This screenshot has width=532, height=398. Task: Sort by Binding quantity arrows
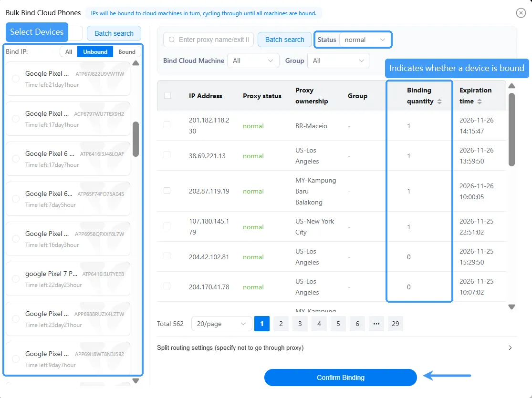pyautogui.click(x=439, y=102)
